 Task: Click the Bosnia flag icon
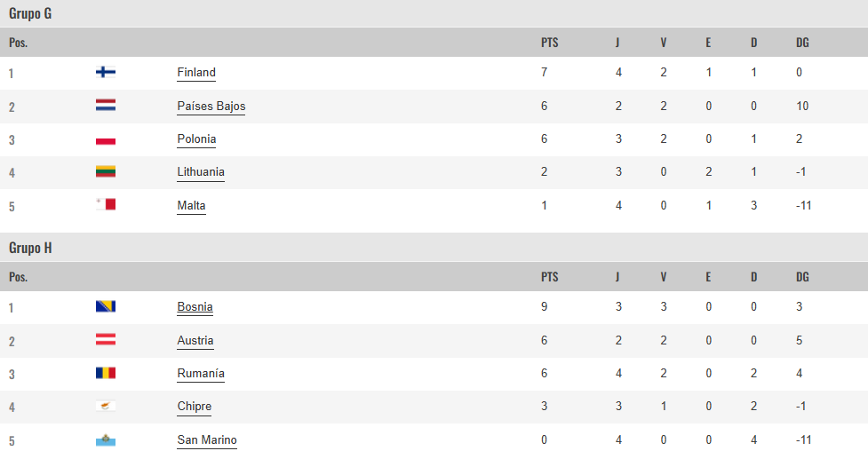[106, 306]
